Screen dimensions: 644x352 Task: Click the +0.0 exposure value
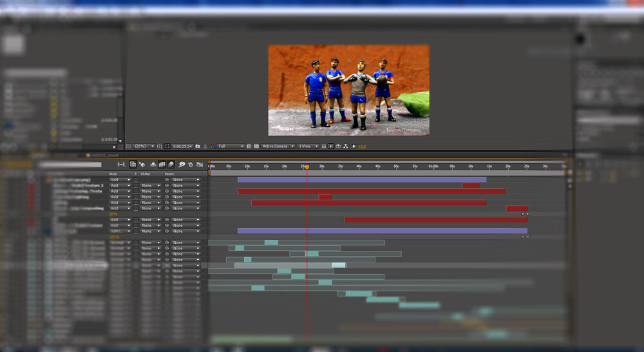click(362, 146)
